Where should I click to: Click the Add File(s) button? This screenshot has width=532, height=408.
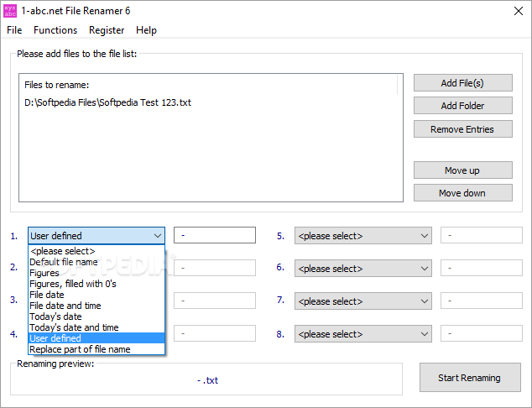tap(463, 83)
